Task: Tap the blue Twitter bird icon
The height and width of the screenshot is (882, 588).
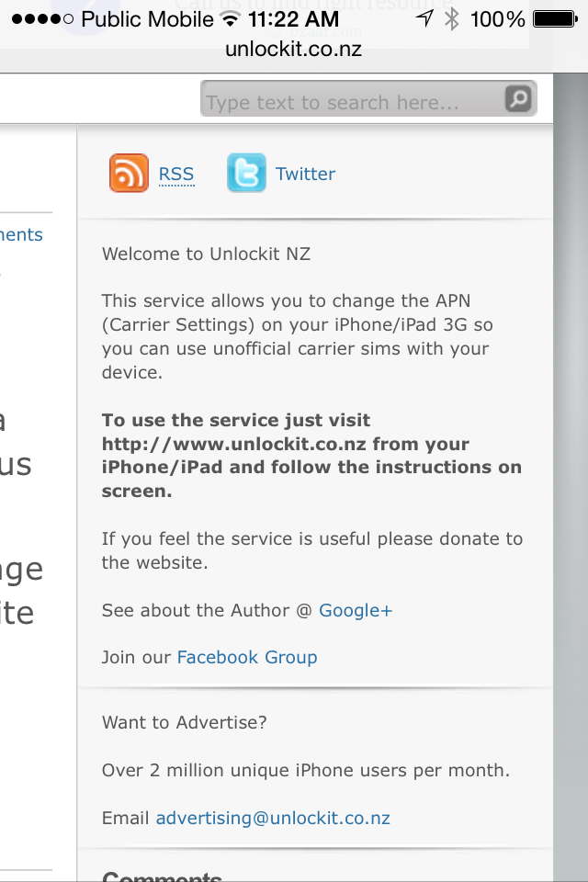Action: [x=246, y=173]
